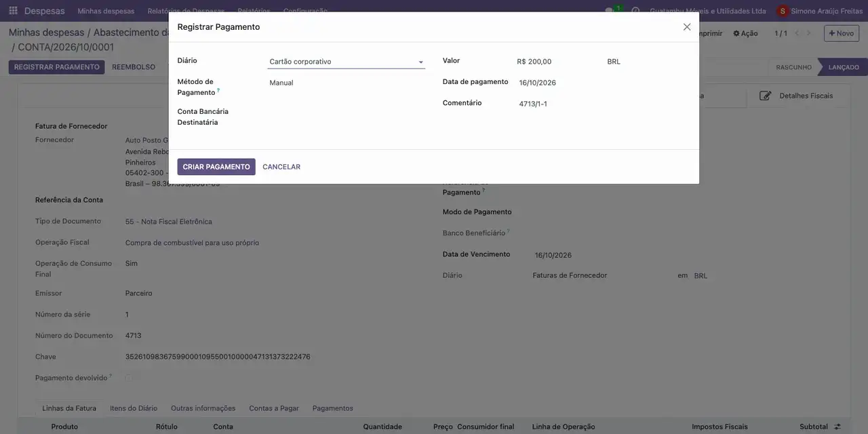
Task: Click Tipo de Documento Nota Fiscal Eletrônica
Action: (169, 222)
